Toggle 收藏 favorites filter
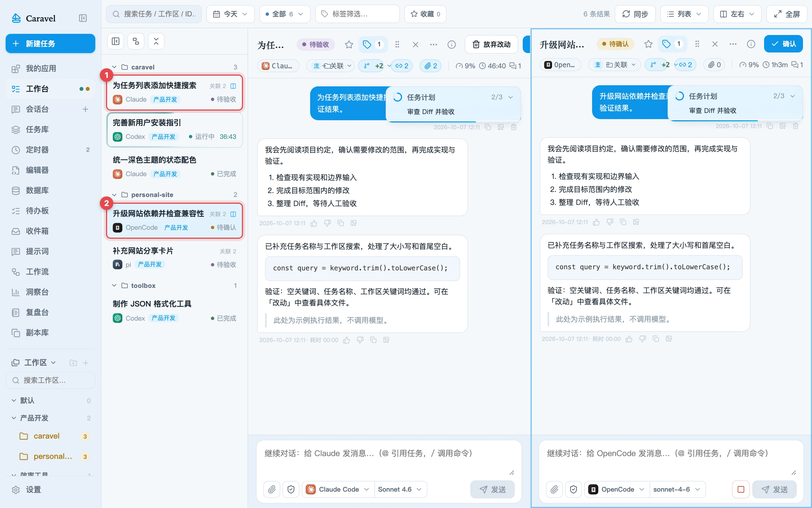 tap(425, 14)
